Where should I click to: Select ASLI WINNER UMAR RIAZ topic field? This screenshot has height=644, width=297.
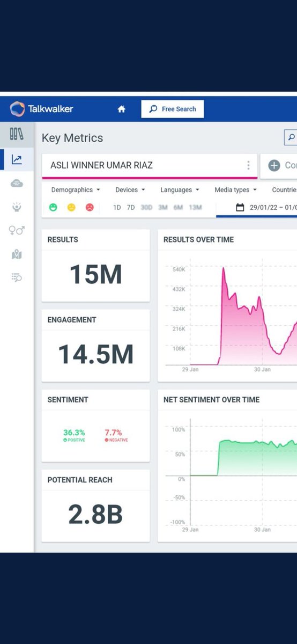click(x=150, y=165)
